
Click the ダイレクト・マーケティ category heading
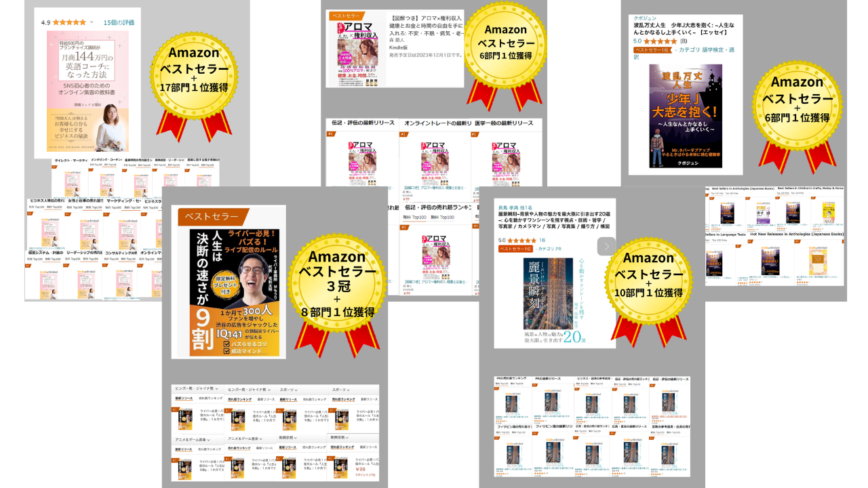pos(71,160)
